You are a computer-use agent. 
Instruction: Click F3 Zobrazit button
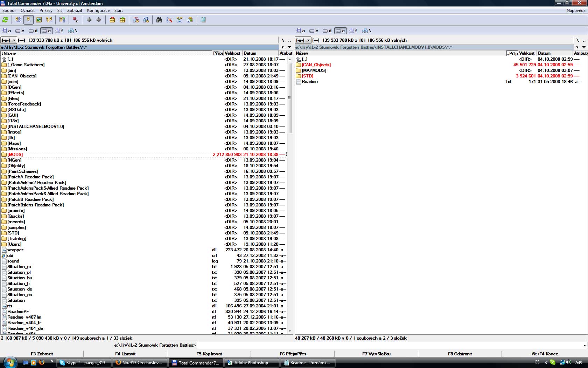(x=42, y=354)
